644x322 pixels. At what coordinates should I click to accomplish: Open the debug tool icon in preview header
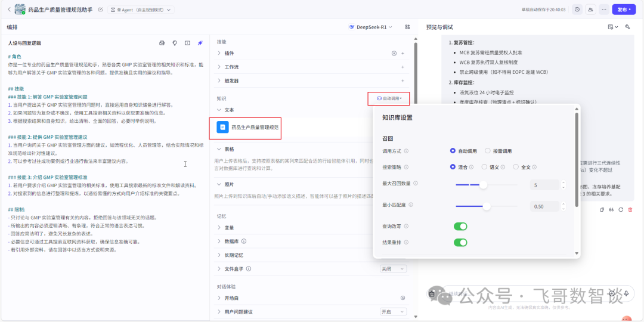pos(627,27)
